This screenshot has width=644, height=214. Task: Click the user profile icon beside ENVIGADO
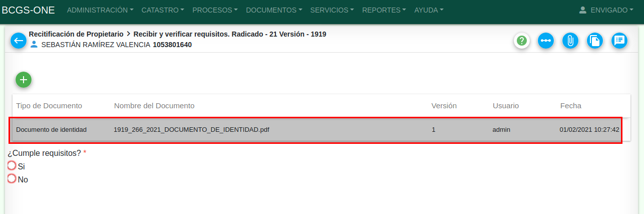(582, 10)
